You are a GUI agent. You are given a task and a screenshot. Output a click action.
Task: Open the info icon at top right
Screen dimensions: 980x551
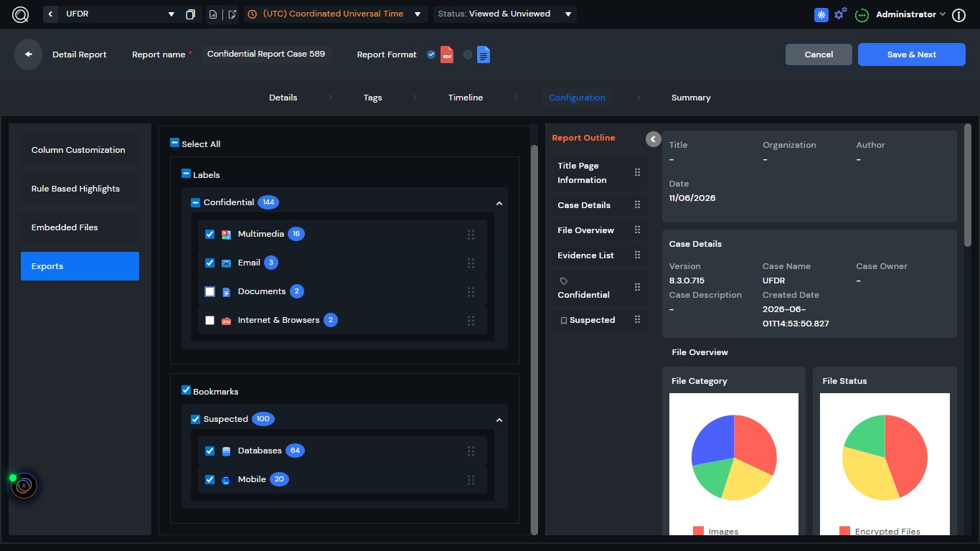958,15
